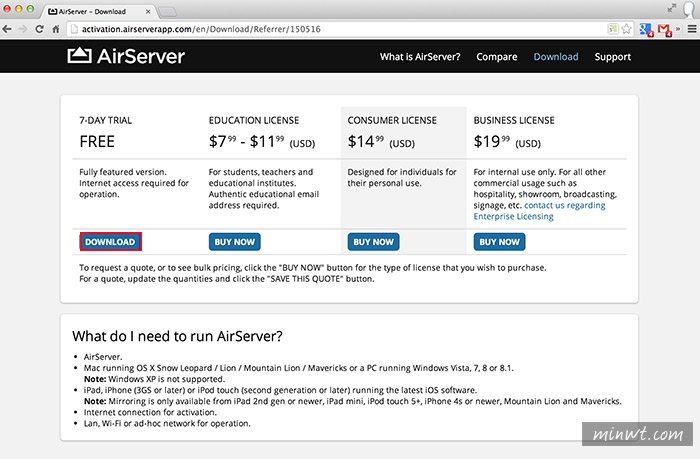Open the Gmail extension icon
The height and width of the screenshot is (459, 700).
click(x=664, y=30)
